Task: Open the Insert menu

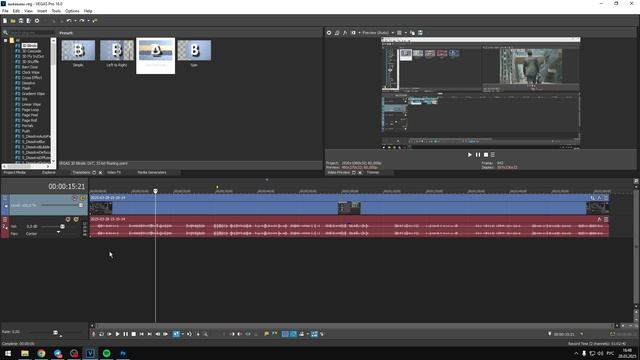Action: pyautogui.click(x=42, y=11)
